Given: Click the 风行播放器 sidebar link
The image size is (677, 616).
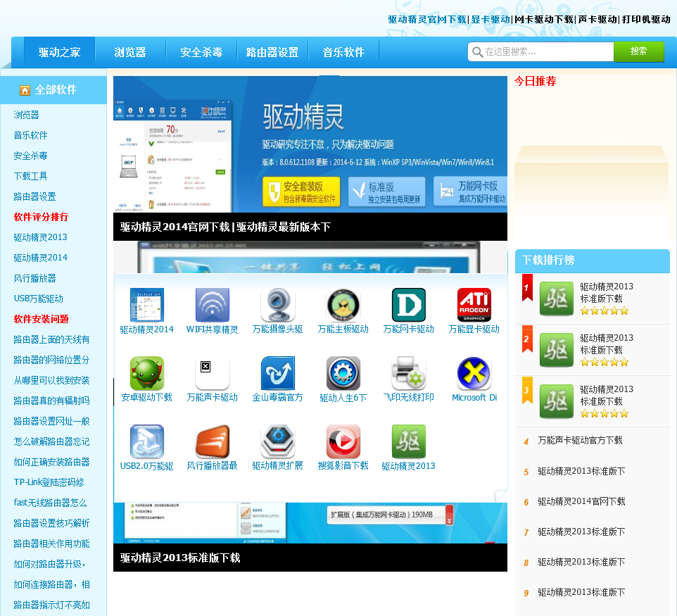Looking at the screenshot, I should [x=34, y=278].
